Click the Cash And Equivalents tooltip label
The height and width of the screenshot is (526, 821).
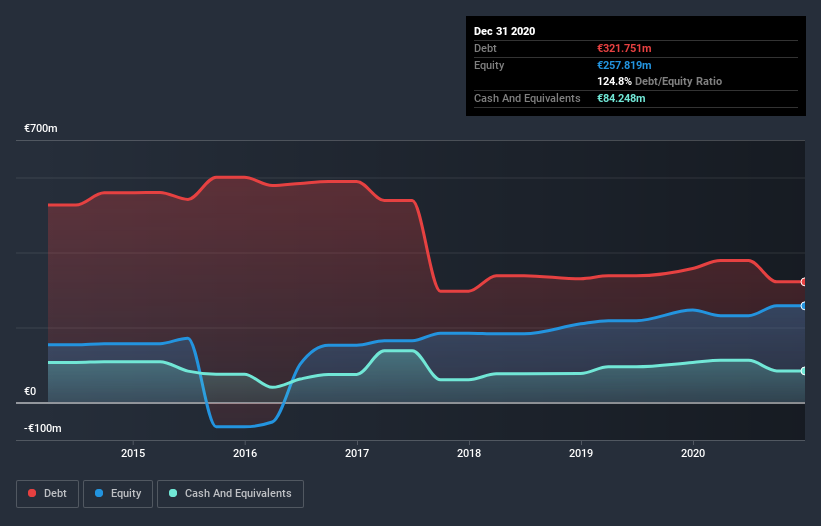tap(527, 98)
